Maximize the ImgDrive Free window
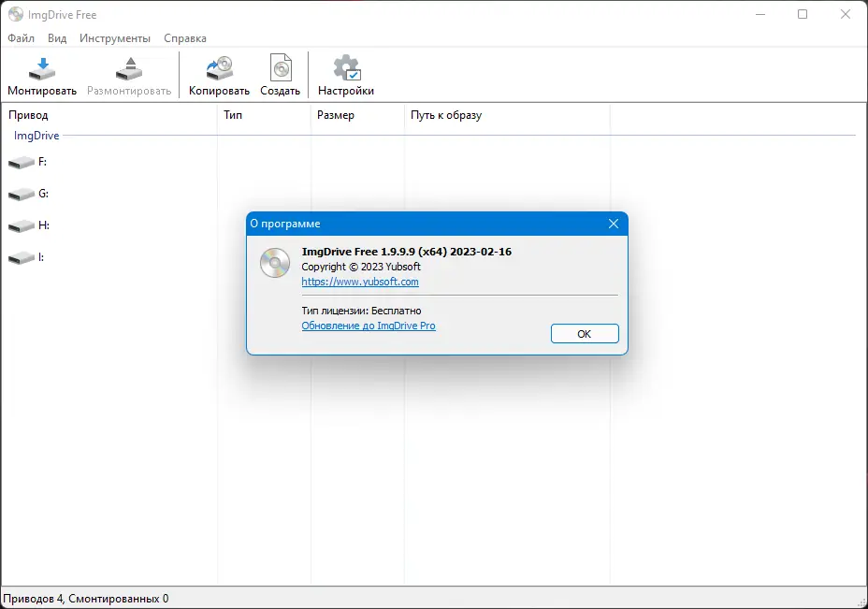The width and height of the screenshot is (868, 609). 803,14
